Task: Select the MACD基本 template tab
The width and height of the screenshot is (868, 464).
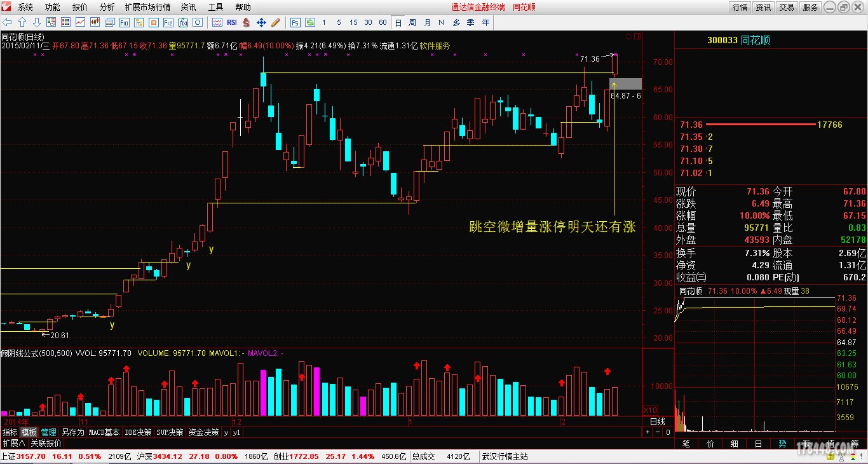Action: (104, 432)
